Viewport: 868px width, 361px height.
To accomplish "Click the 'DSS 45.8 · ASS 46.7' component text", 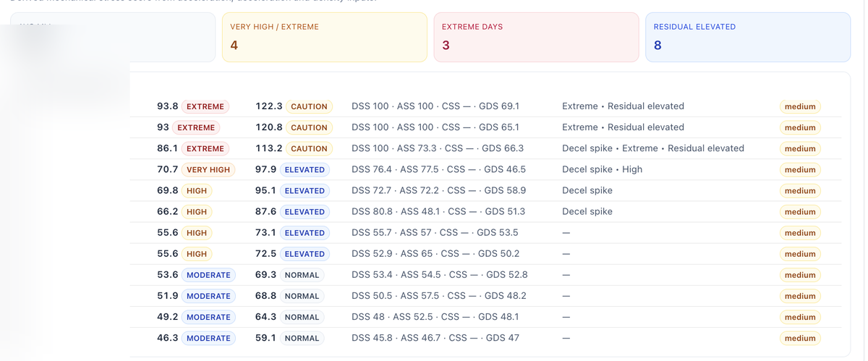I will pyautogui.click(x=435, y=338).
